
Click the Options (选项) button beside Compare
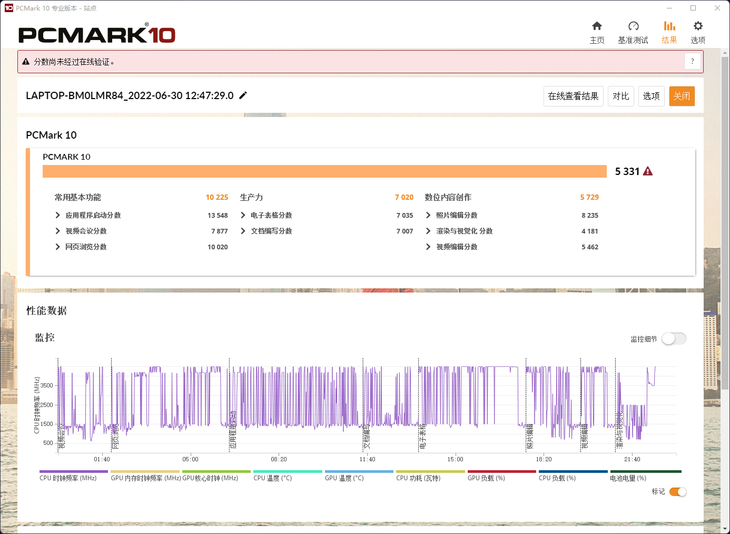(x=651, y=96)
